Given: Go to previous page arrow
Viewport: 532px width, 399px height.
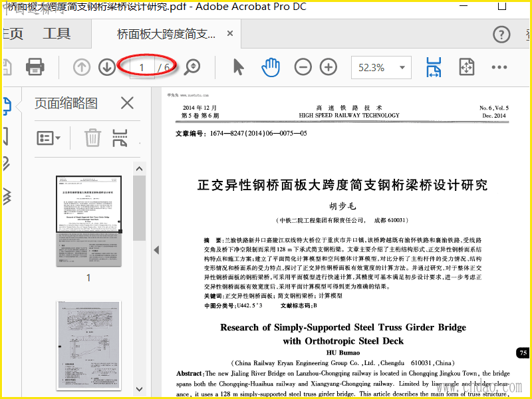Looking at the screenshot, I should pyautogui.click(x=81, y=67).
